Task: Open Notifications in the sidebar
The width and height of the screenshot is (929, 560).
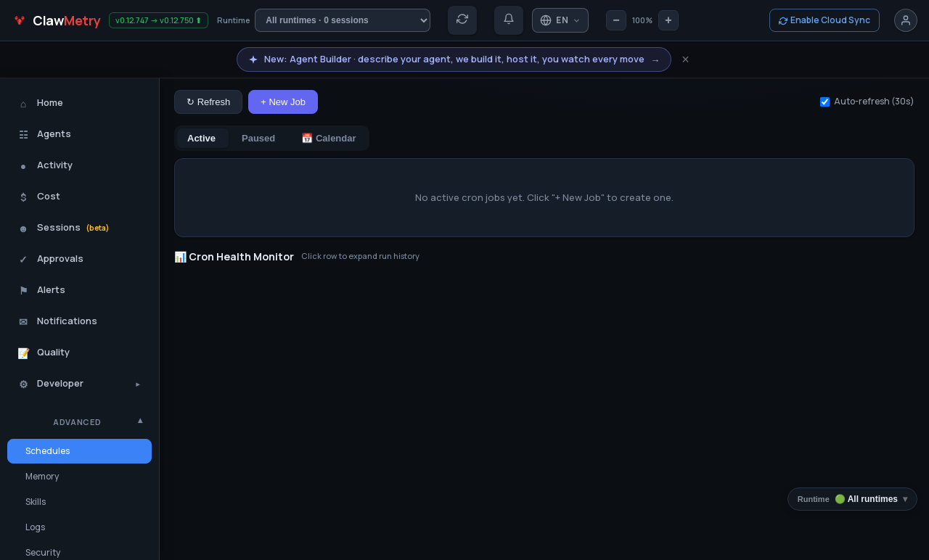Action: (79, 321)
